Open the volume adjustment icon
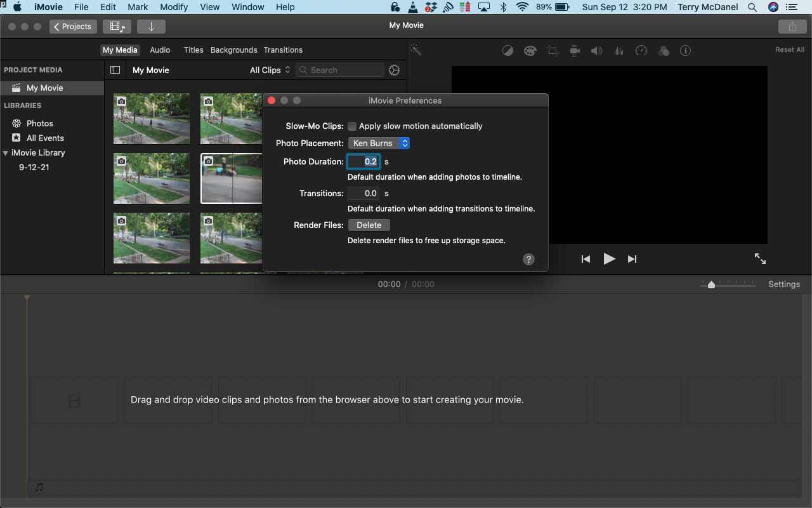The height and width of the screenshot is (508, 812). tap(596, 51)
